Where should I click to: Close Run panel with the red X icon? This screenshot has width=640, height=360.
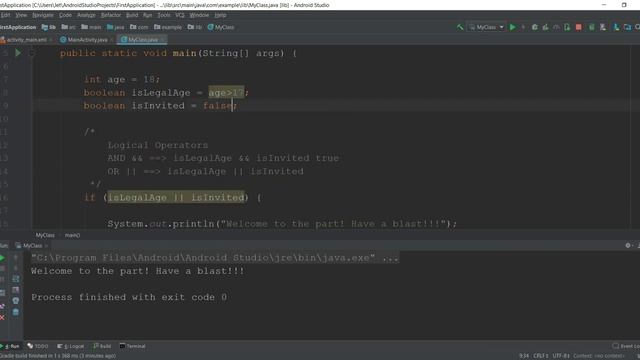[x=2, y=318]
